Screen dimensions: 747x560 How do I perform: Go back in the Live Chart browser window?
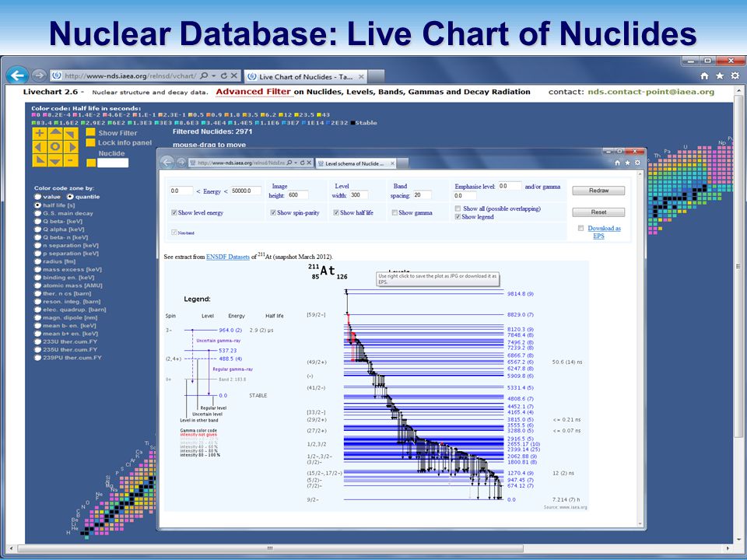[18, 75]
